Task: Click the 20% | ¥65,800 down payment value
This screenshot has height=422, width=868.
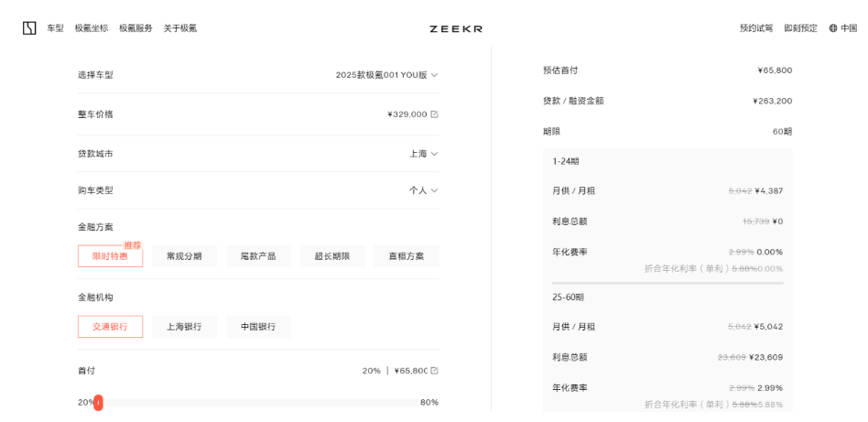Action: tap(396, 371)
